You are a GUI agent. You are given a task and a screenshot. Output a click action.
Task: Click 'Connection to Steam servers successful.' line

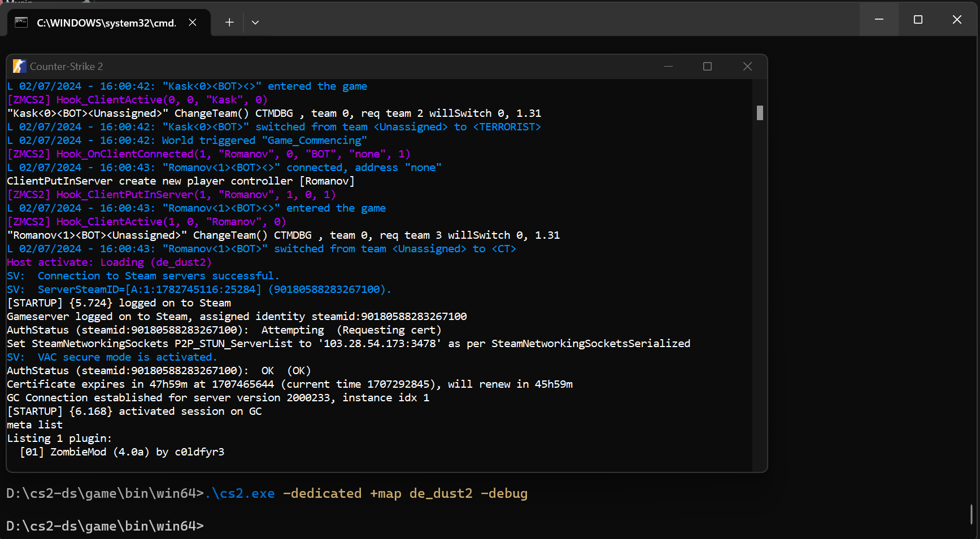click(x=143, y=276)
